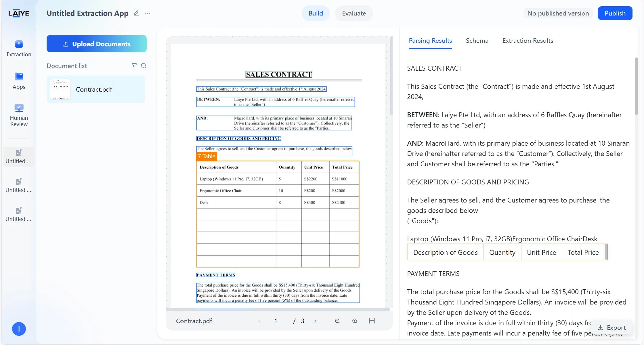Click the Export button

[611, 327]
